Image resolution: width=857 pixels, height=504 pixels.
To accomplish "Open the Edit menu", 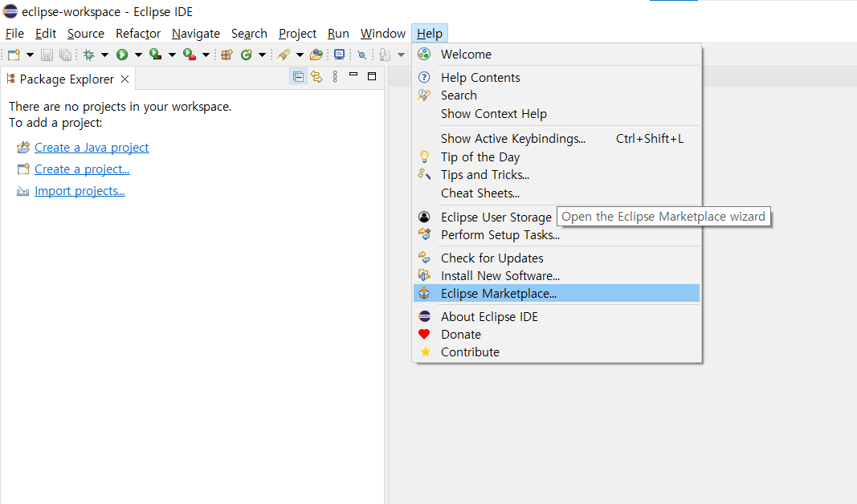I will pyautogui.click(x=46, y=34).
